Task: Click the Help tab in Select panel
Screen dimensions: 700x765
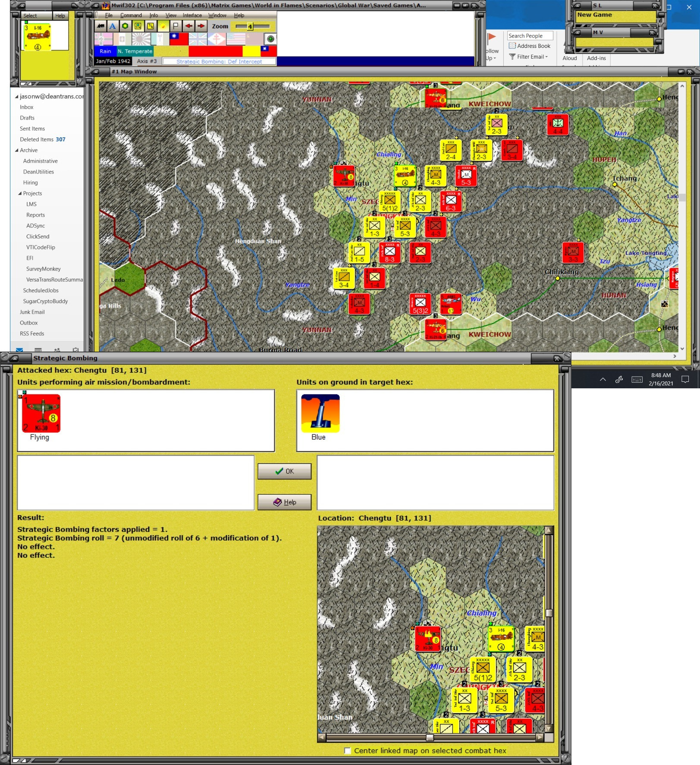Action: tap(60, 16)
